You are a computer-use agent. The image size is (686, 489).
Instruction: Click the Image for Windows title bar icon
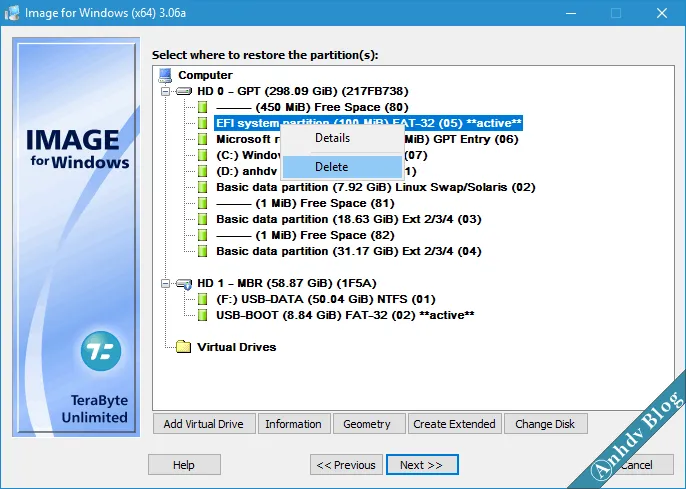(12, 13)
